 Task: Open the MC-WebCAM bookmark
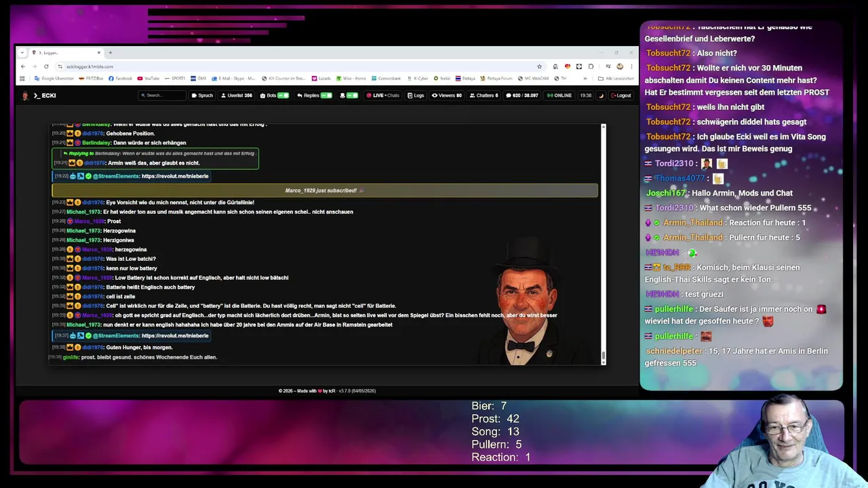533,79
